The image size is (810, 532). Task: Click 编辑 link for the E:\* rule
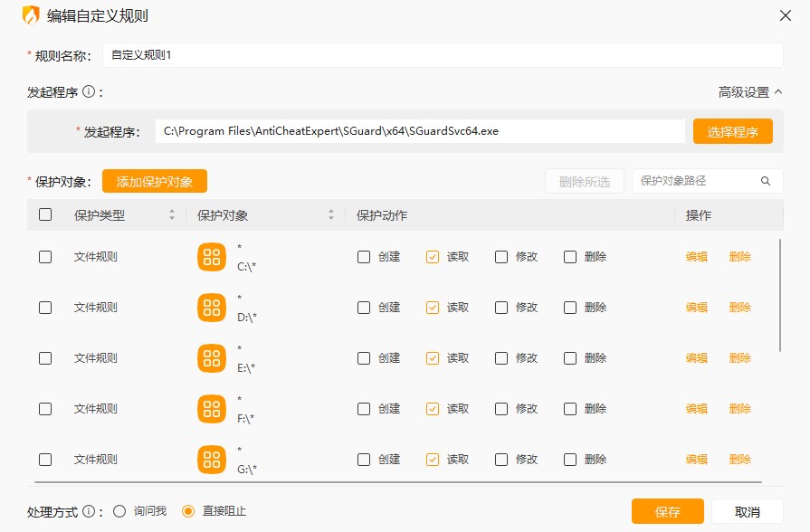tap(696, 358)
